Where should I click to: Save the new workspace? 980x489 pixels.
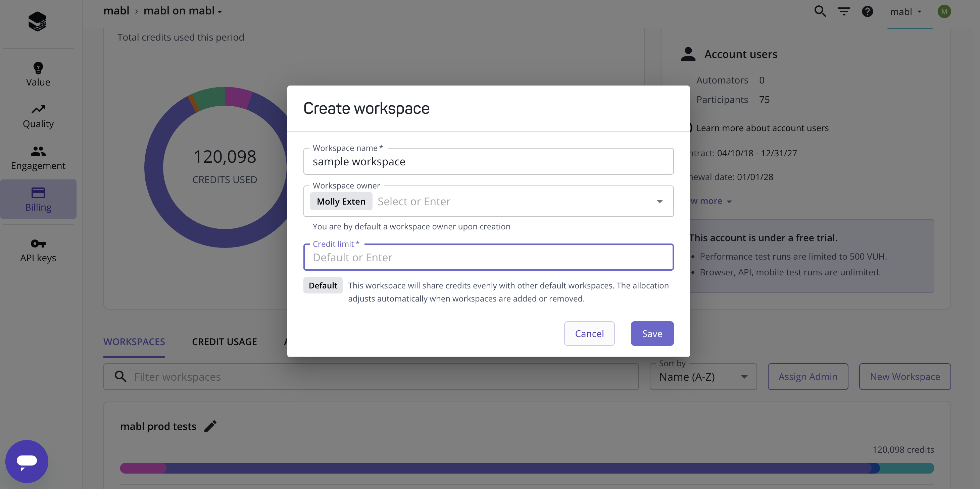(x=652, y=333)
